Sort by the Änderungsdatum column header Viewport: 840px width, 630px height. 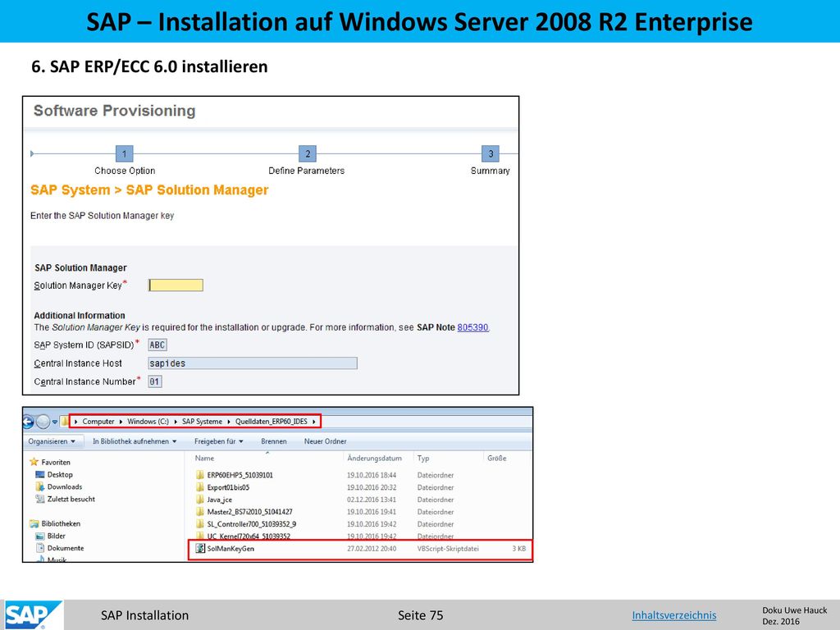tap(374, 458)
